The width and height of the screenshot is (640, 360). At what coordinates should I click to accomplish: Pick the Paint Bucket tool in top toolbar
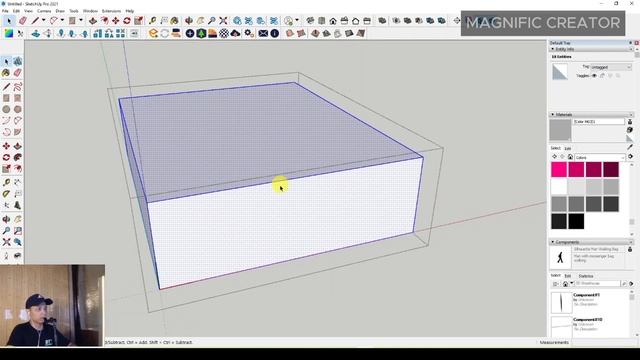tap(175, 20)
